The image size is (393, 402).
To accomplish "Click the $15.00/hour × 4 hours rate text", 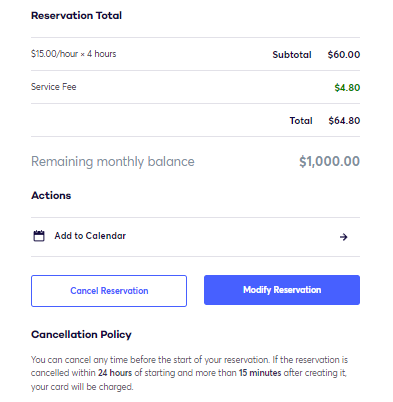I will [74, 54].
